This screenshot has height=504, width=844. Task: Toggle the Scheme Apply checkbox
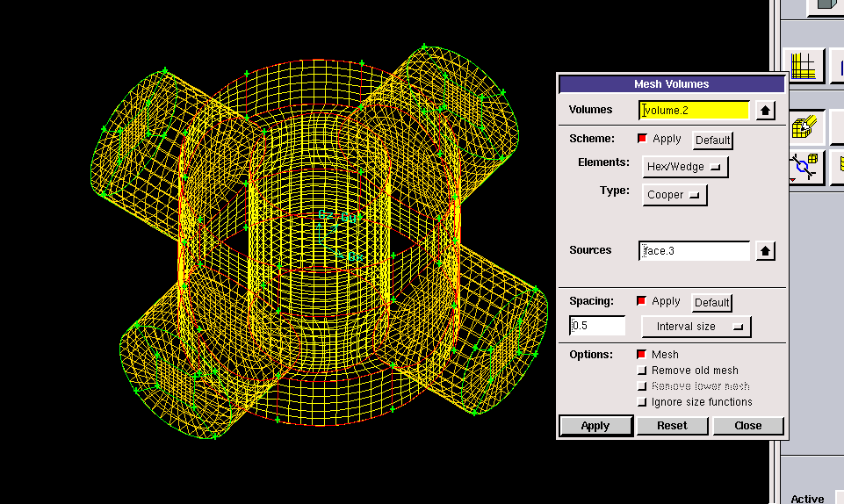pos(642,139)
